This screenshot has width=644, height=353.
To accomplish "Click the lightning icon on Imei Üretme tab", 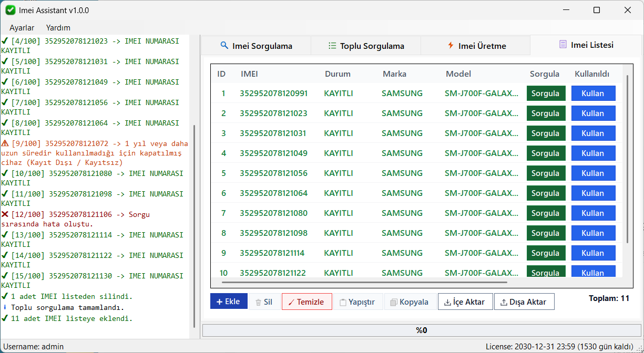I will 451,46.
